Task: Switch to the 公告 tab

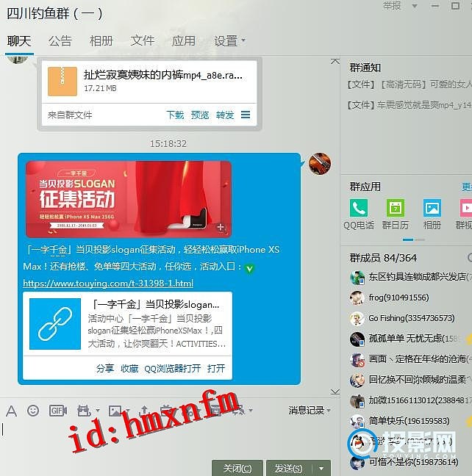Action: 60,41
